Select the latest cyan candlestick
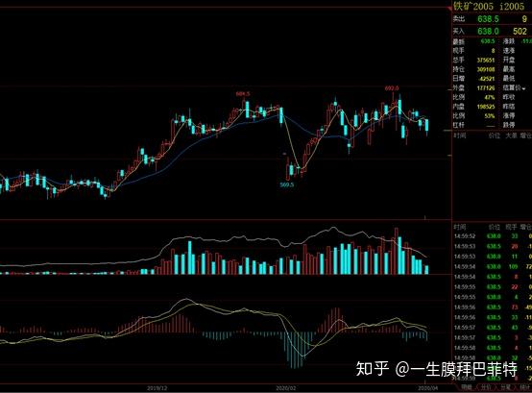The image size is (532, 393). pos(426,125)
